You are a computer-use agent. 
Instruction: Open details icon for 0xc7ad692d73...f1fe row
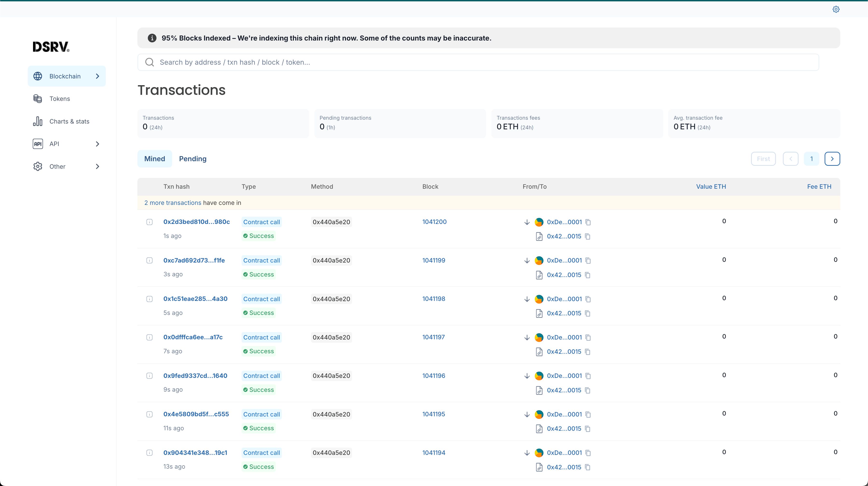point(149,260)
